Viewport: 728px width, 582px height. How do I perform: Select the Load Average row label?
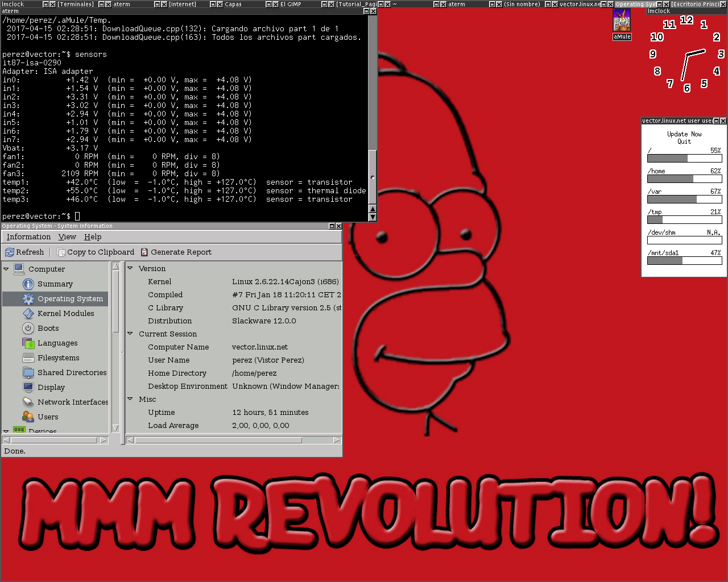point(173,425)
